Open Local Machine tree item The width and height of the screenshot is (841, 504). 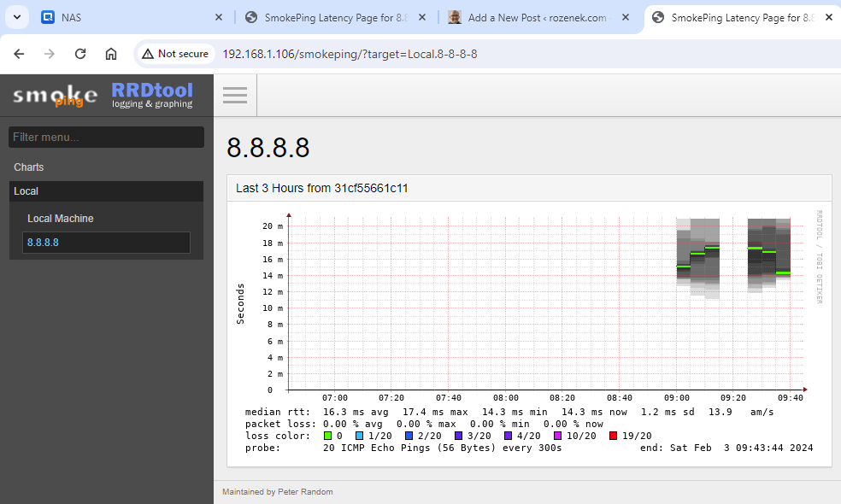pos(61,219)
